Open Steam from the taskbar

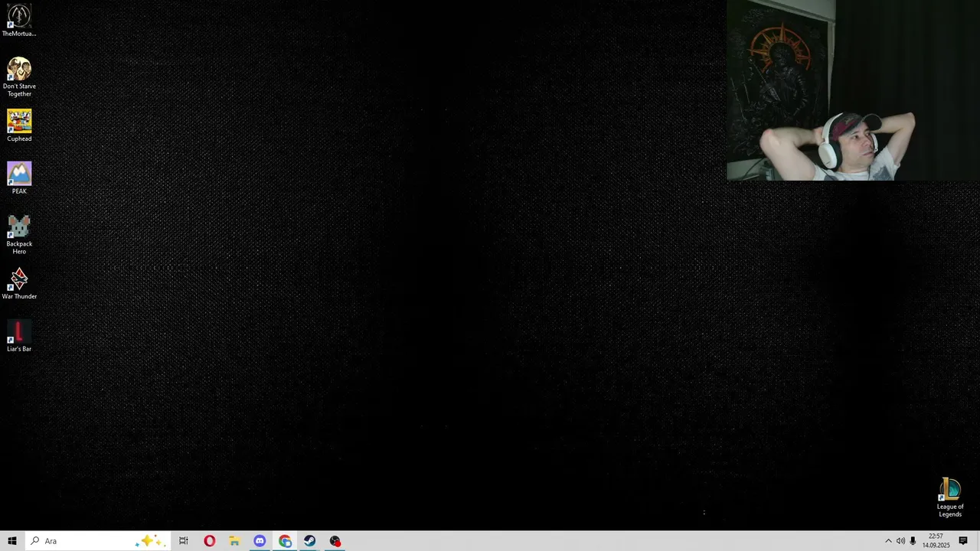click(x=310, y=541)
